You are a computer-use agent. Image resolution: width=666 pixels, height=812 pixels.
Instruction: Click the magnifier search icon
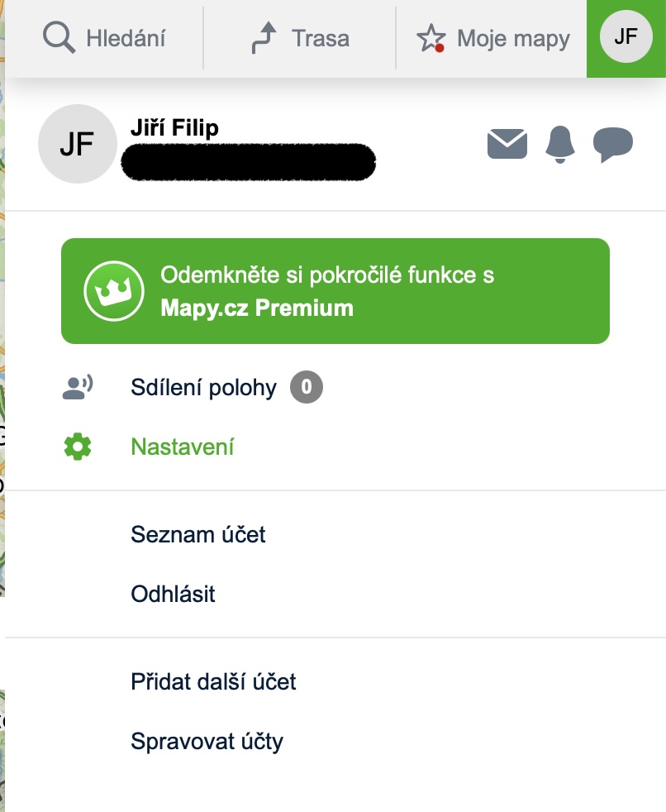(x=59, y=38)
